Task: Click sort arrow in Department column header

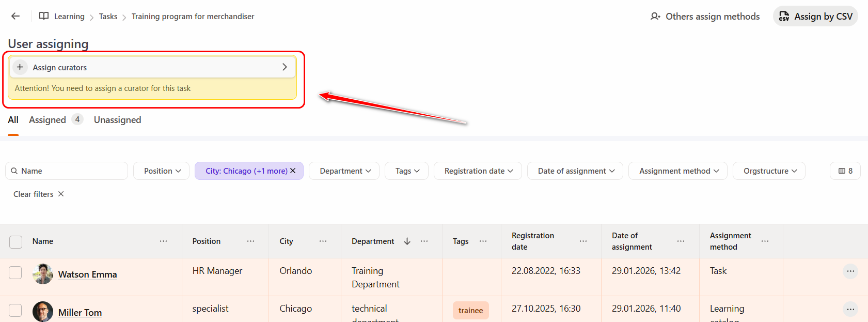Action: (407, 241)
